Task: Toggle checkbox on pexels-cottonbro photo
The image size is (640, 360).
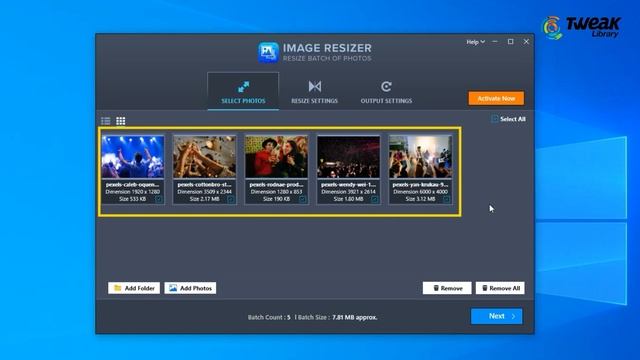Action: pyautogui.click(x=231, y=199)
